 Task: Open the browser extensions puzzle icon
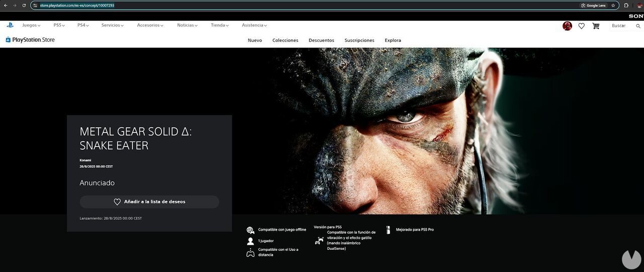[x=626, y=5]
